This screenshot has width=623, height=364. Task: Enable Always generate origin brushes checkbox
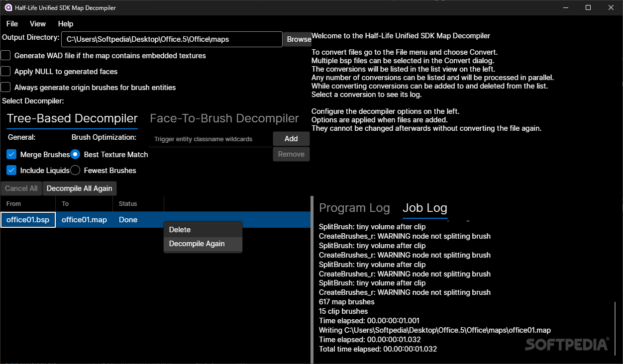5,87
